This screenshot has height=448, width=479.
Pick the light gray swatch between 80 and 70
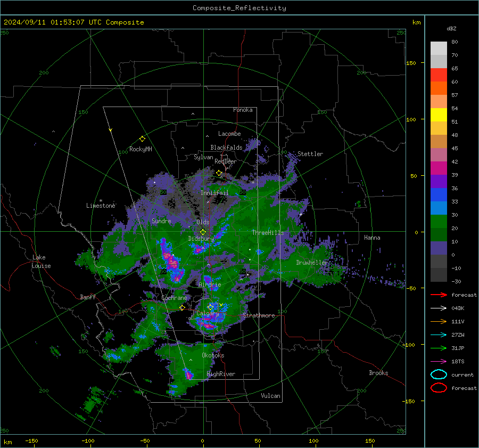439,48
